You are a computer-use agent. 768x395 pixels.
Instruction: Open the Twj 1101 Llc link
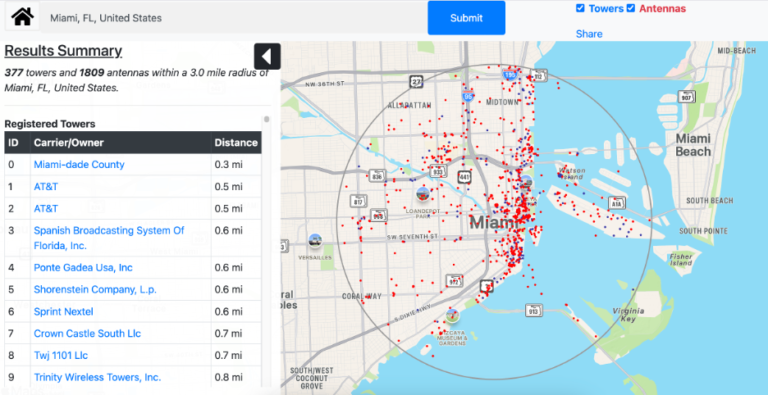coord(61,355)
